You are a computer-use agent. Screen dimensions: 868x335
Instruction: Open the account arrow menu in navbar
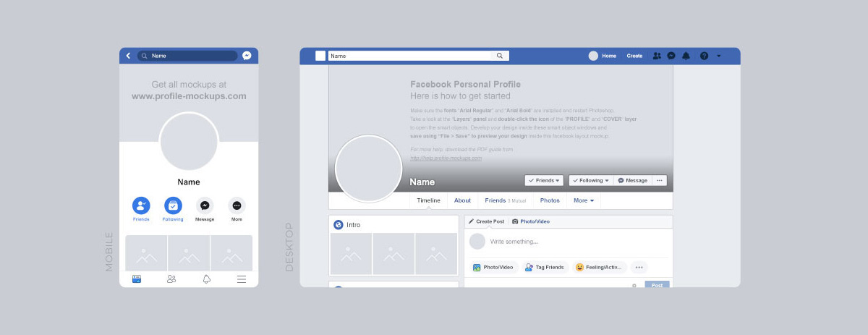718,56
